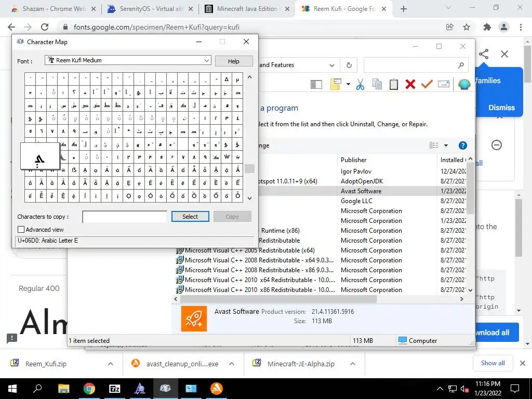532x399 pixels.
Task: Click the Publisher column header
Action: point(387,160)
